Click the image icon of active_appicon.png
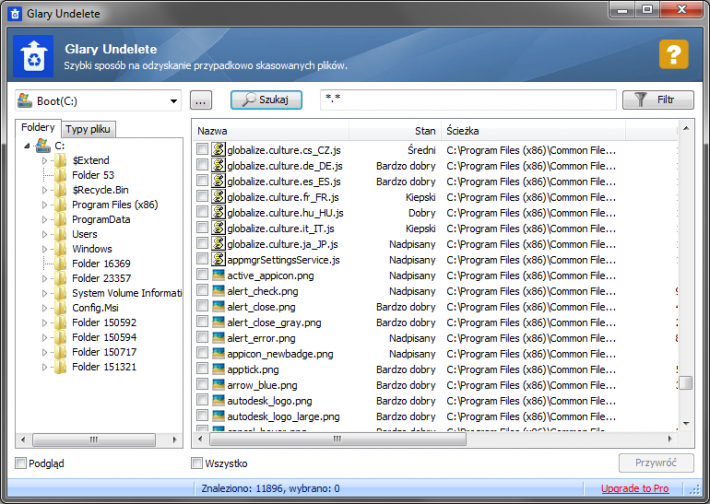The height and width of the screenshot is (504, 710). tap(218, 275)
